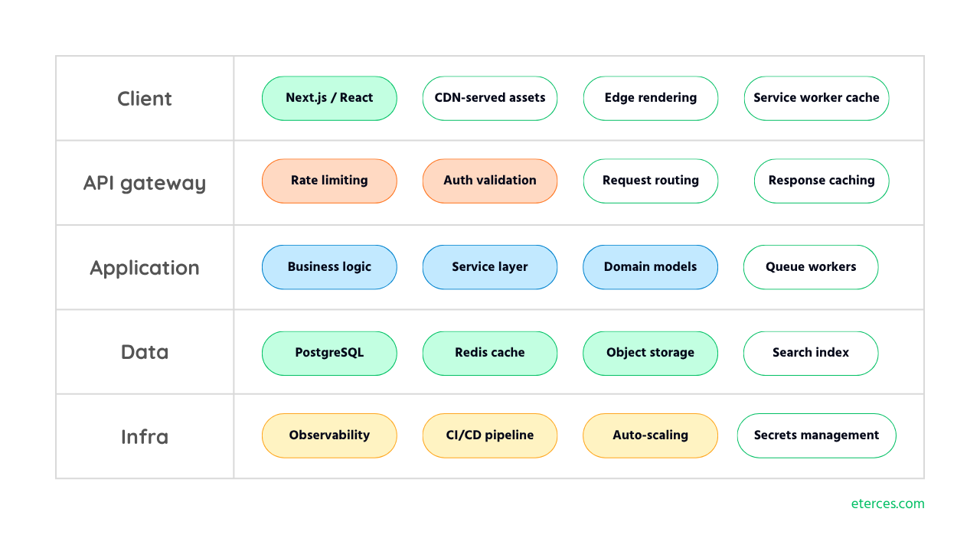Screen dimensions: 980x551
Task: Click the Edge rendering pill
Action: [x=651, y=98]
